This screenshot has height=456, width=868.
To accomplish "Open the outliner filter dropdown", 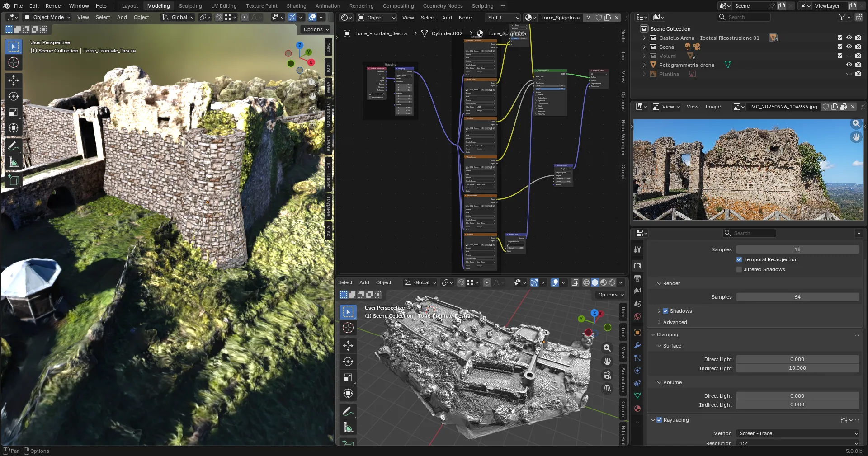I will coord(844,17).
